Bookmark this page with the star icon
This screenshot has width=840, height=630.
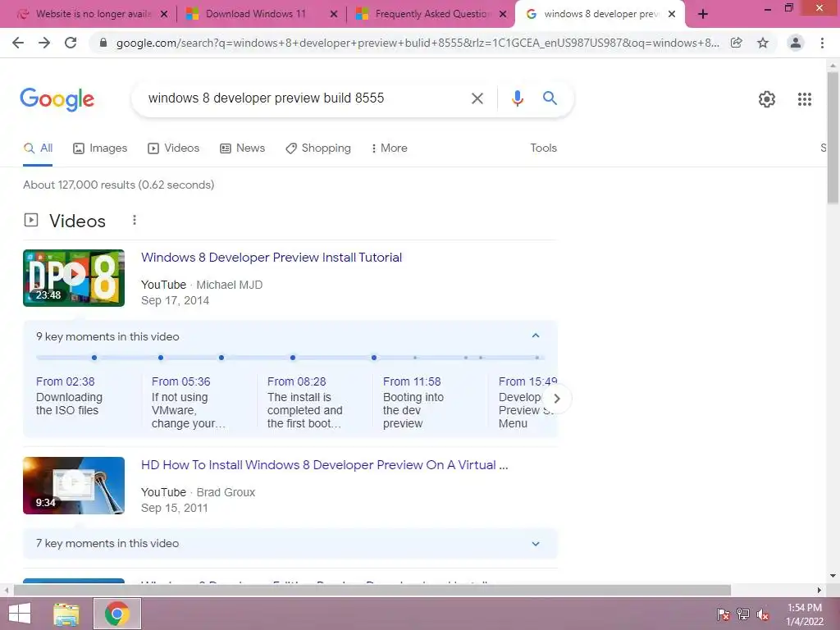tap(763, 43)
